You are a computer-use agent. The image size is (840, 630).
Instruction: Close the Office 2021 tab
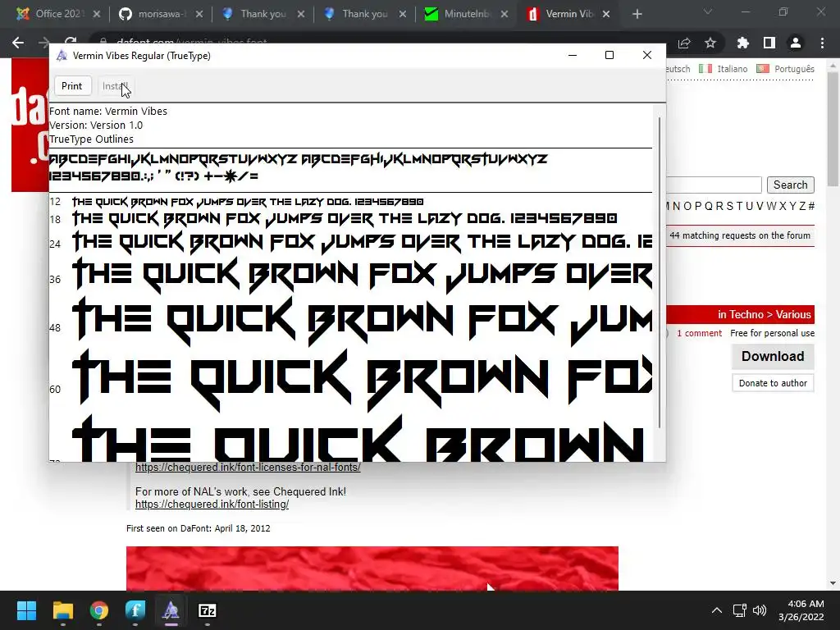click(97, 15)
